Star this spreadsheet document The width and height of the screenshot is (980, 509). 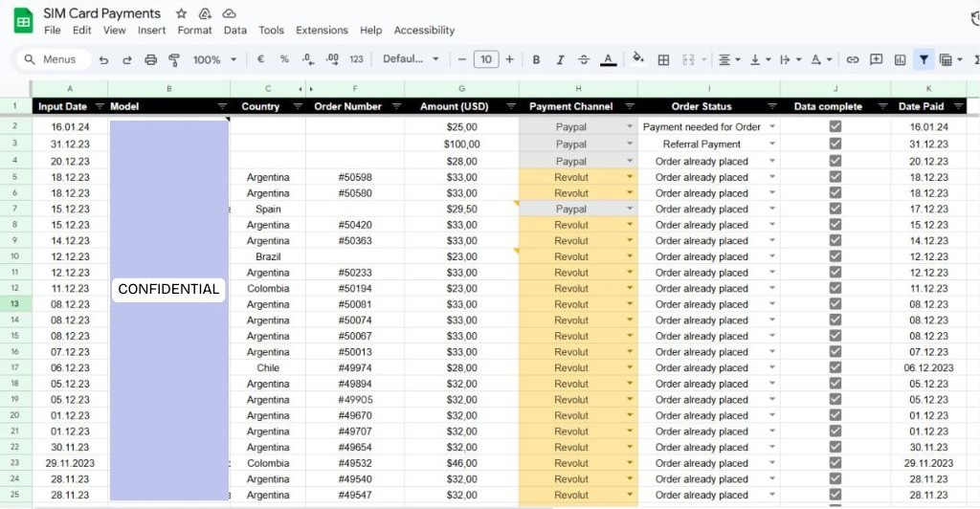click(182, 13)
